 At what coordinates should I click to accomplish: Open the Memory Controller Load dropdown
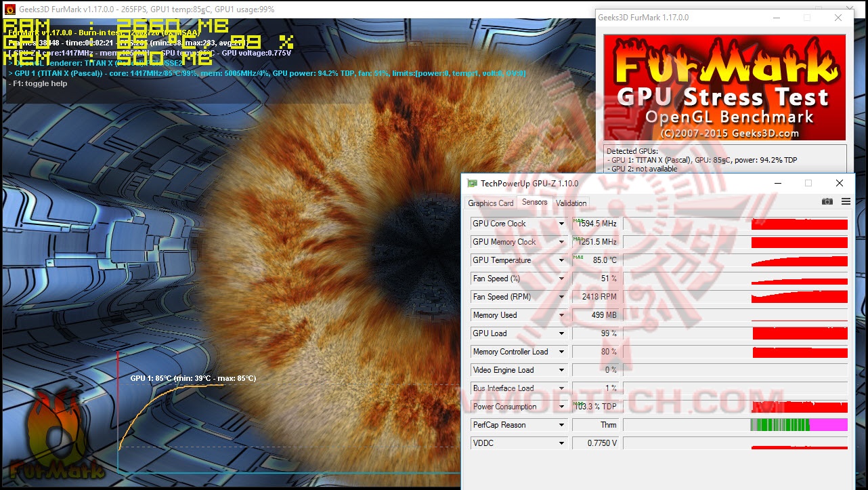[561, 352]
